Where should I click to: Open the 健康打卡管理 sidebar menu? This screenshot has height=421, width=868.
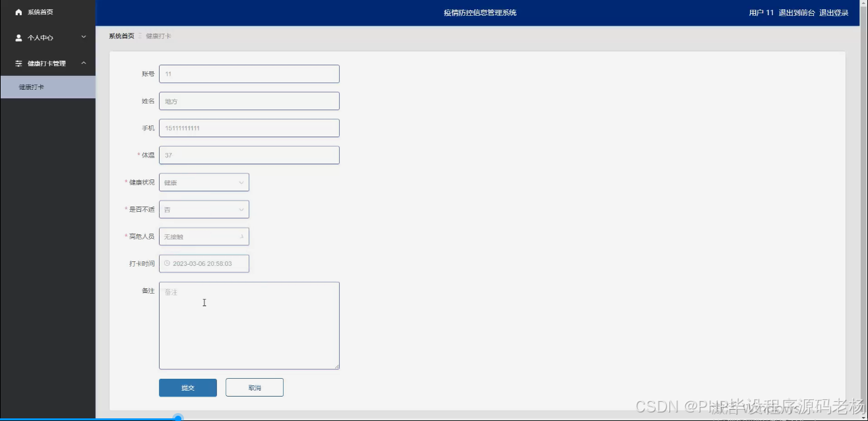[x=47, y=63]
